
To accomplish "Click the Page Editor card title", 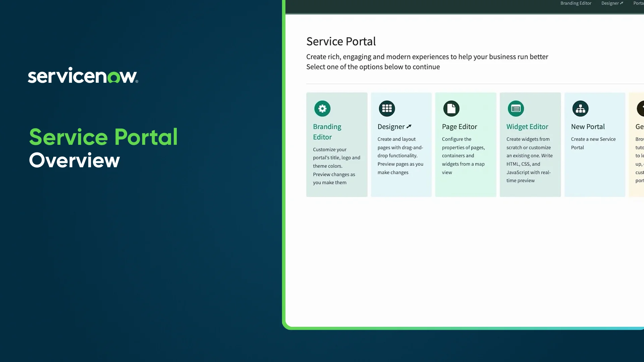I will pyautogui.click(x=459, y=127).
